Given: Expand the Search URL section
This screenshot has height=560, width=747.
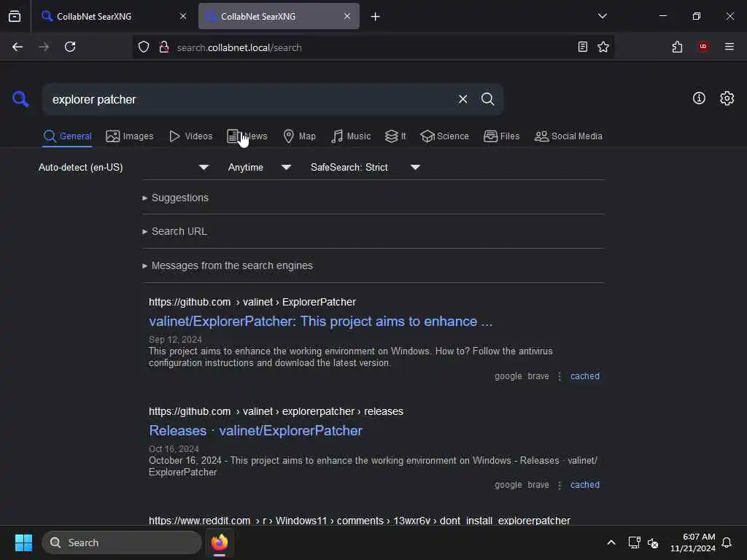Looking at the screenshot, I should [x=175, y=231].
